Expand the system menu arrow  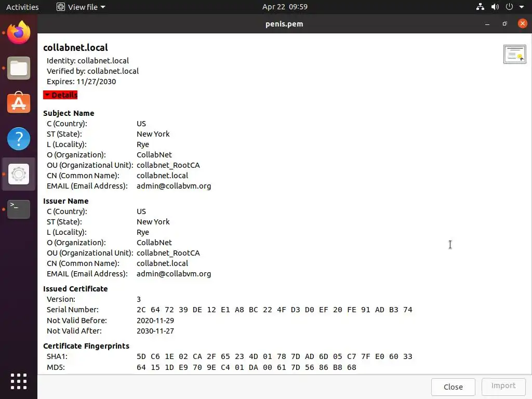[522, 7]
